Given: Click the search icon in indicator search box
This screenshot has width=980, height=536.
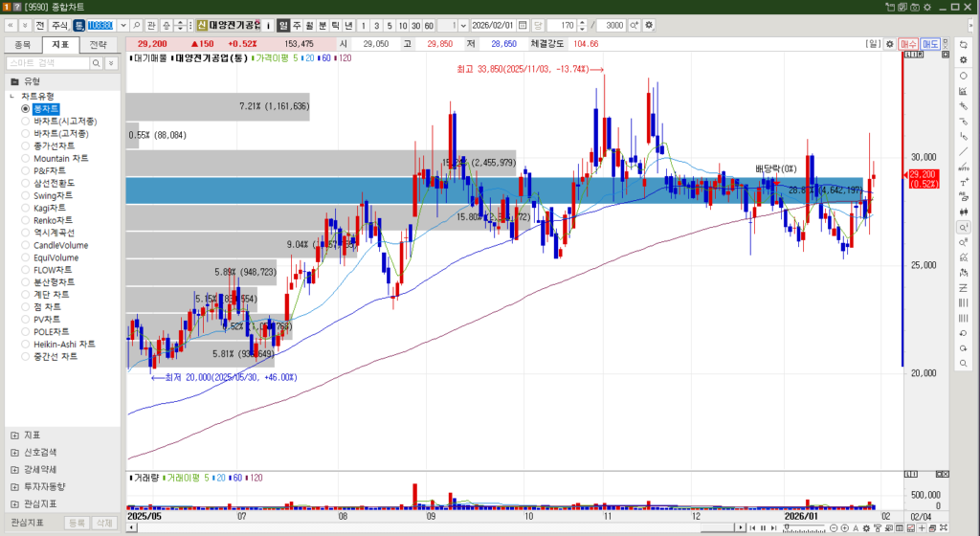Looking at the screenshot, I should (x=96, y=62).
